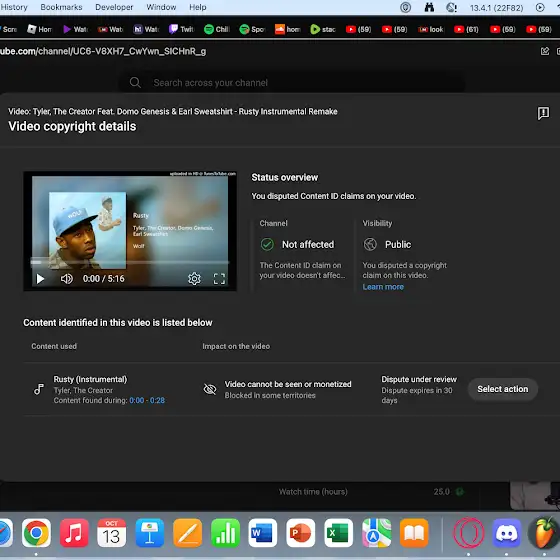Launch Pages from the Dock
This screenshot has height=560, width=560.
(188, 533)
